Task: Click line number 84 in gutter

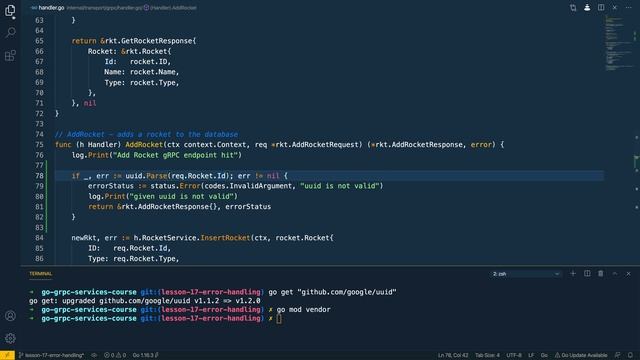Action: 39,238
